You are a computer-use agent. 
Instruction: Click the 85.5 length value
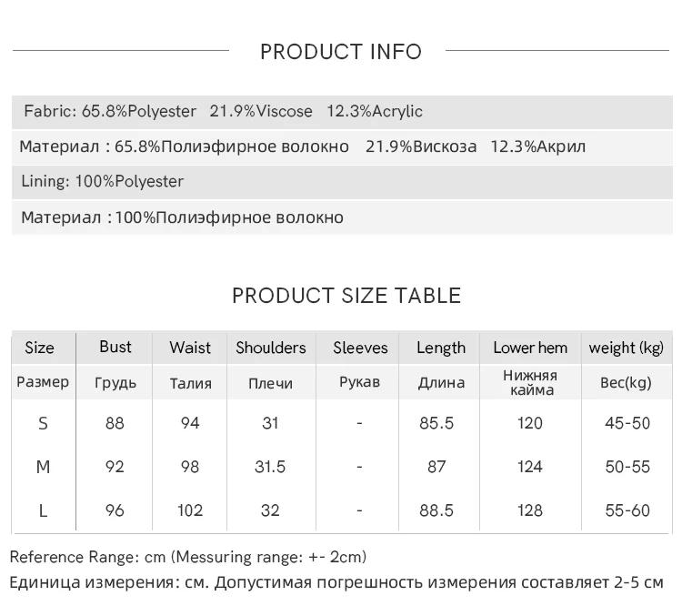436,423
